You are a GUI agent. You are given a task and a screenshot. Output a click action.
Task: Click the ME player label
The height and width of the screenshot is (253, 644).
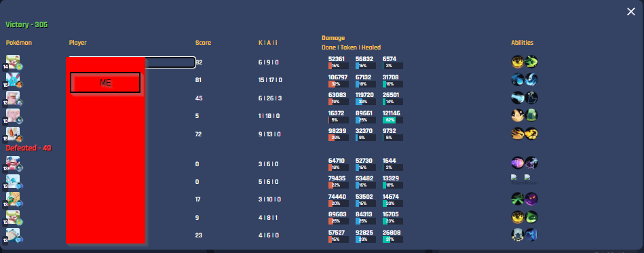pos(105,83)
